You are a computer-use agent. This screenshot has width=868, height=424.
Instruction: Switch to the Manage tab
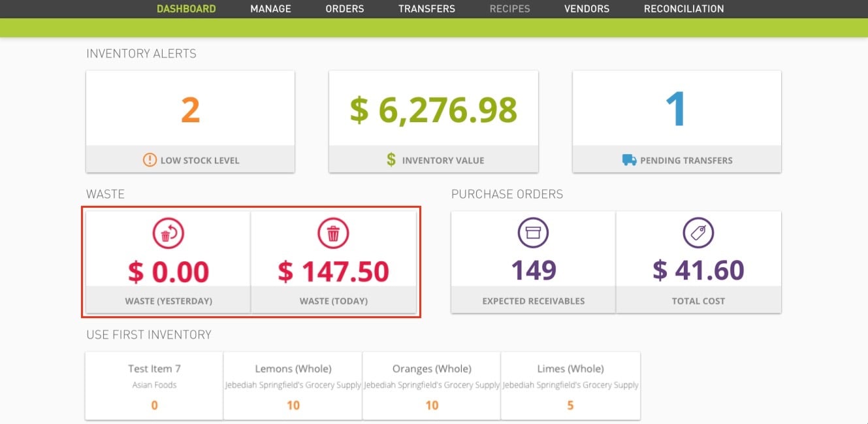[x=270, y=8]
